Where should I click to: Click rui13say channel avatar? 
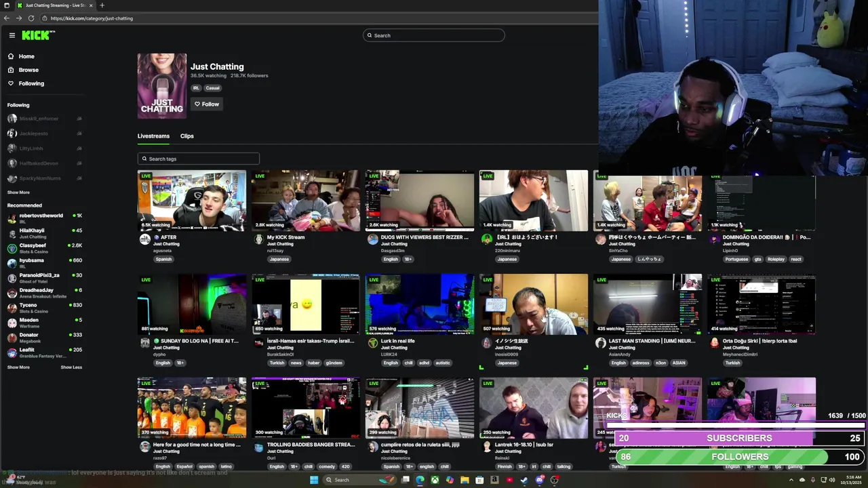click(258, 239)
